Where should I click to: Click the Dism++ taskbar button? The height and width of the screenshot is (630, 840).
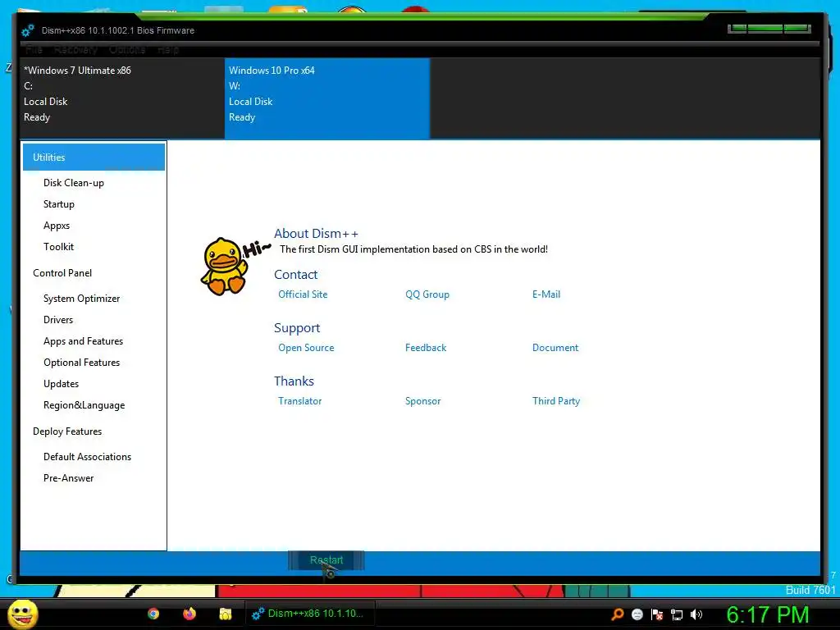point(309,614)
